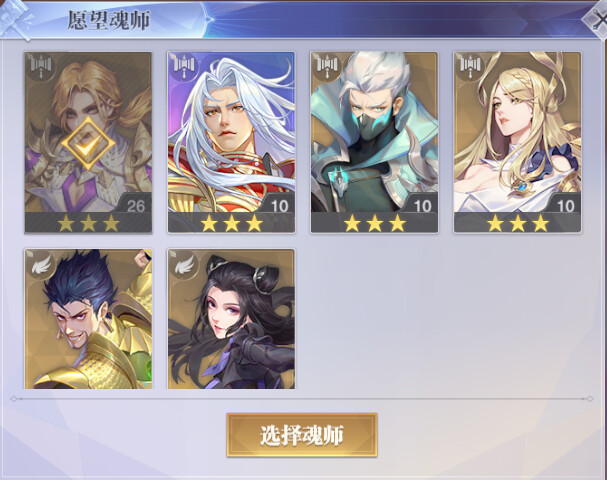Close the 愿望魂师 dialog with the X
This screenshot has height=480, width=607.
click(x=598, y=19)
